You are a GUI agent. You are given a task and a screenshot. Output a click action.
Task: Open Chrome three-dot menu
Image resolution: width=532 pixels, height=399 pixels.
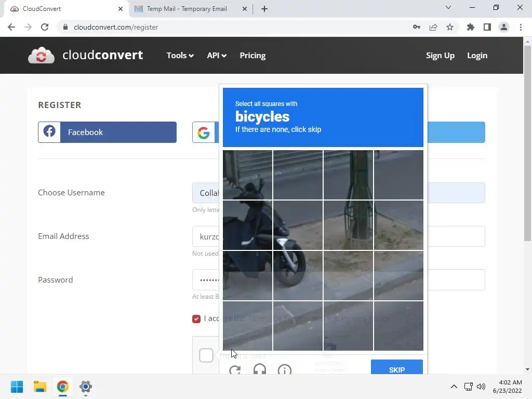coord(521,27)
